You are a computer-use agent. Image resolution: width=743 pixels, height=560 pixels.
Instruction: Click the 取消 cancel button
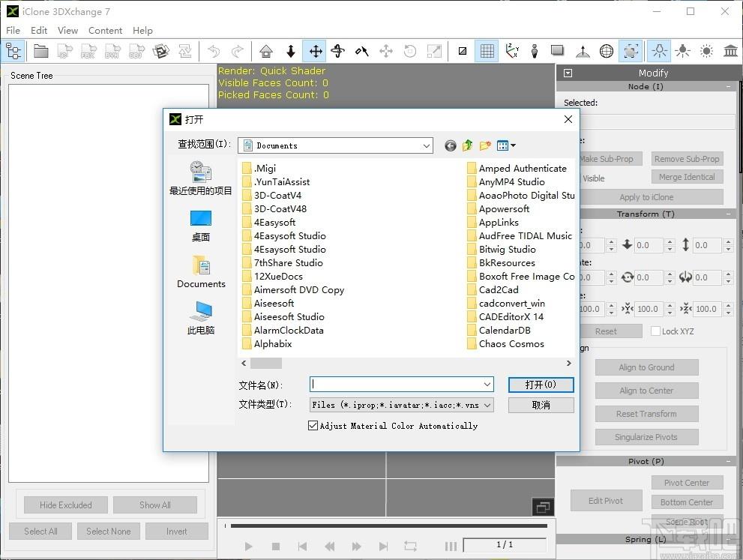coord(541,405)
